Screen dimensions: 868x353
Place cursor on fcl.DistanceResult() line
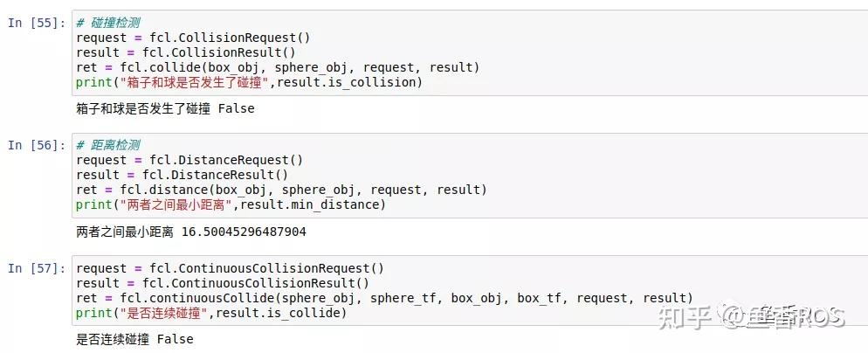point(183,175)
